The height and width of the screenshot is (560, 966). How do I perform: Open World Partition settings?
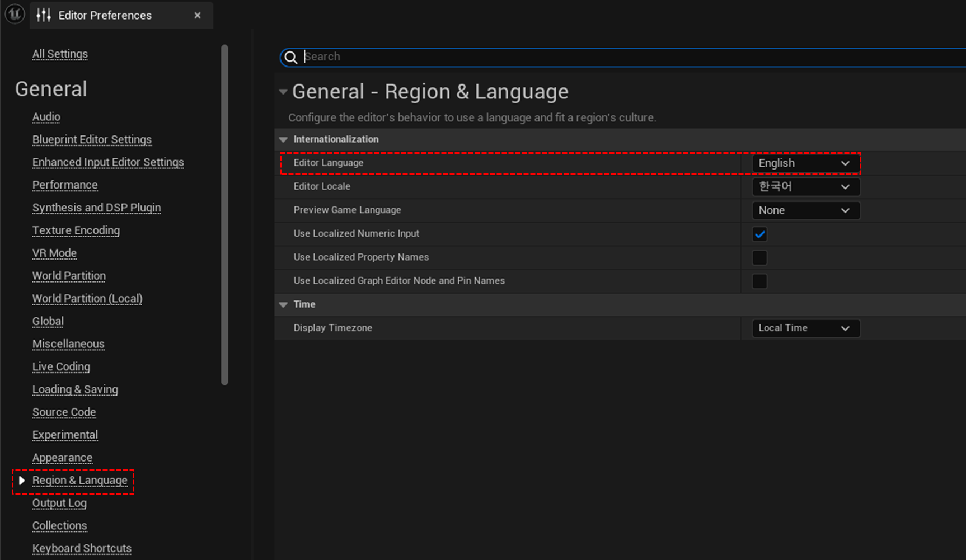click(69, 276)
